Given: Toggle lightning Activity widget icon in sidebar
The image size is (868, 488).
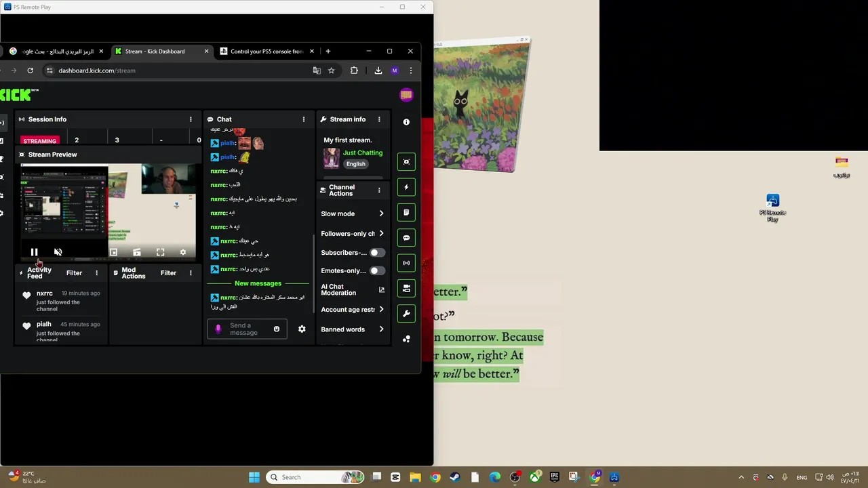Looking at the screenshot, I should point(406,187).
